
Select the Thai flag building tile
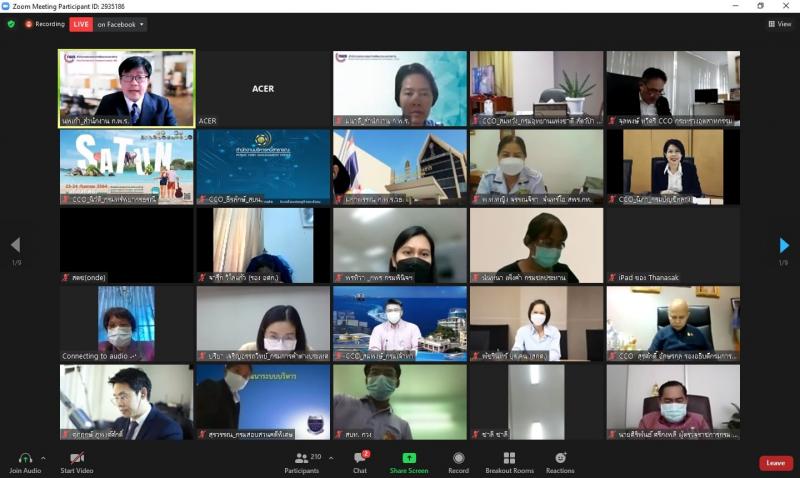400,167
